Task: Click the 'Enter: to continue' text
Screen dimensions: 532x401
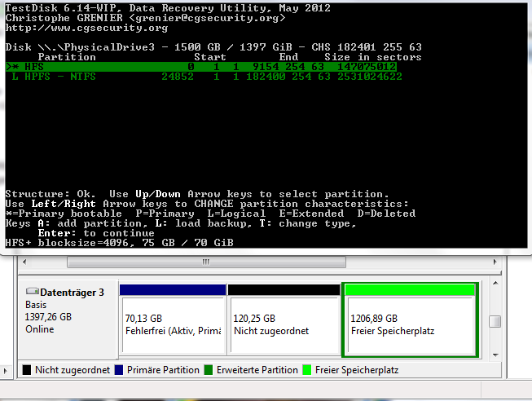Action: click(x=96, y=233)
